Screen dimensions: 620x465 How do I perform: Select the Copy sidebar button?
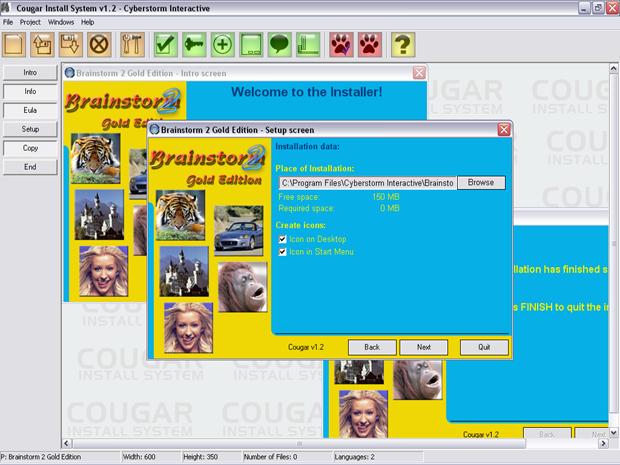click(30, 148)
